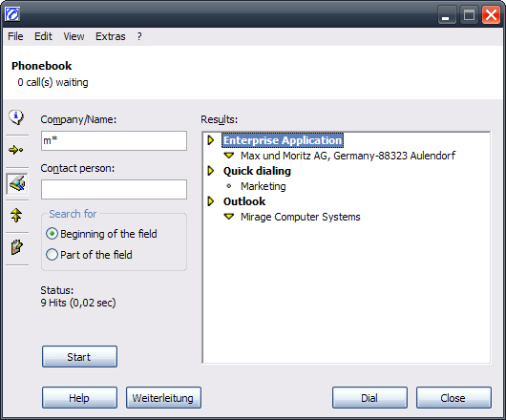Select Beginning of the field option
The width and height of the screenshot is (506, 420).
(x=101, y=234)
